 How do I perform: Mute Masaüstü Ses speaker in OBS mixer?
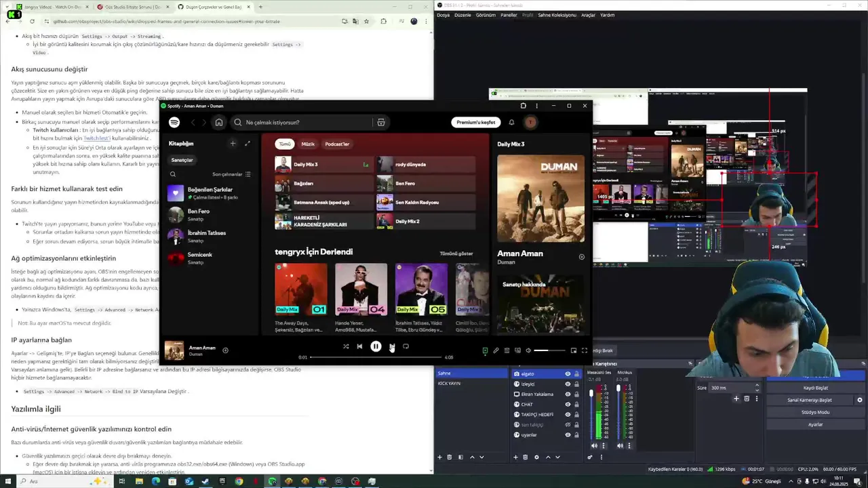[x=595, y=445]
